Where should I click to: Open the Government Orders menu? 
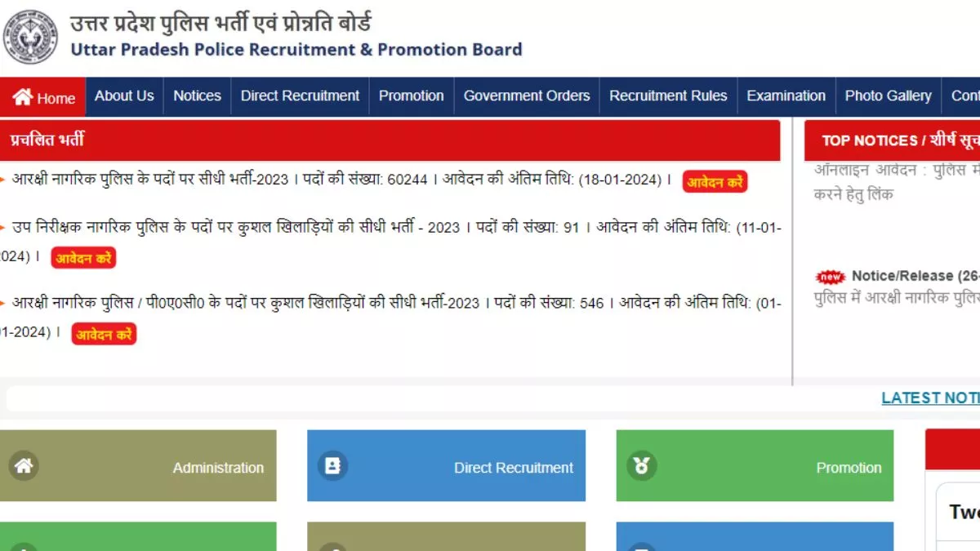click(527, 96)
